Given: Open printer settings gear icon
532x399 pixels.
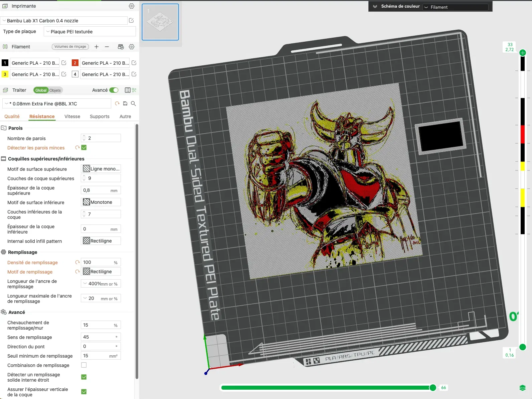Looking at the screenshot, I should click(x=132, y=6).
